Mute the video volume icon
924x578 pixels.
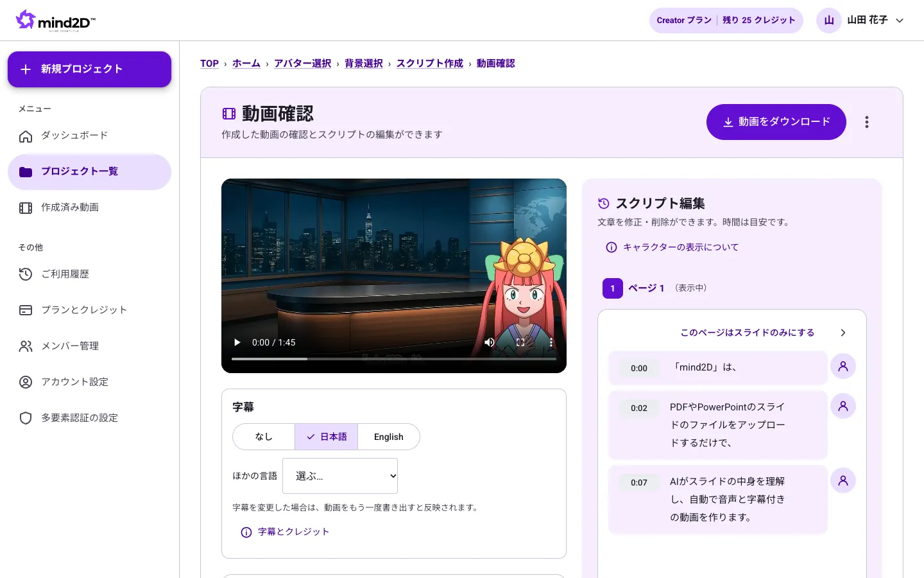(490, 342)
